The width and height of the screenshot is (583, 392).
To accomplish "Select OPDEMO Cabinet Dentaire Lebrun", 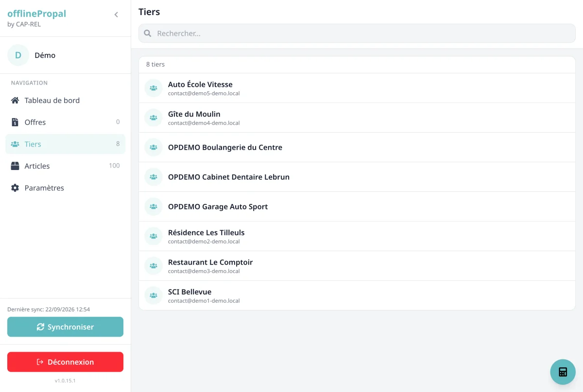I will tap(357, 177).
